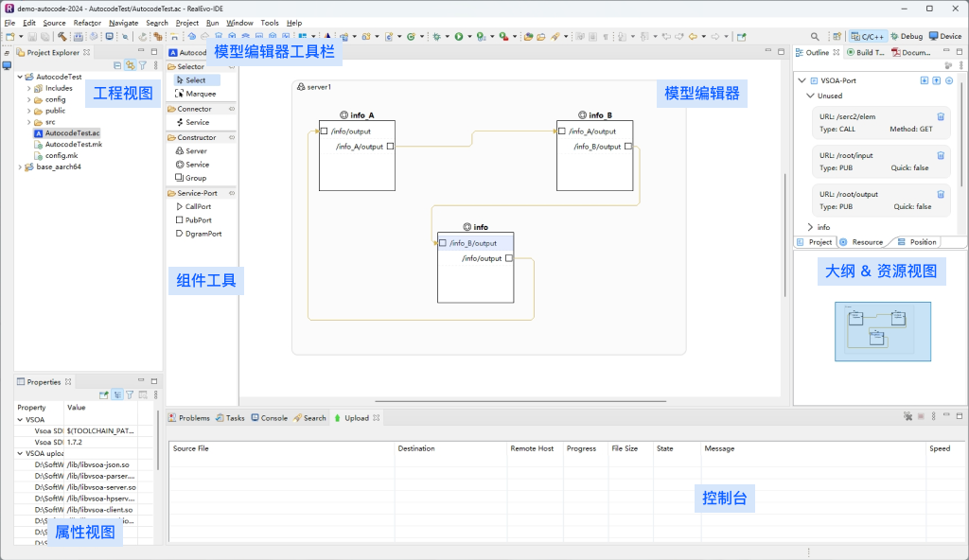Click output port box of /info/output on info

508,258
